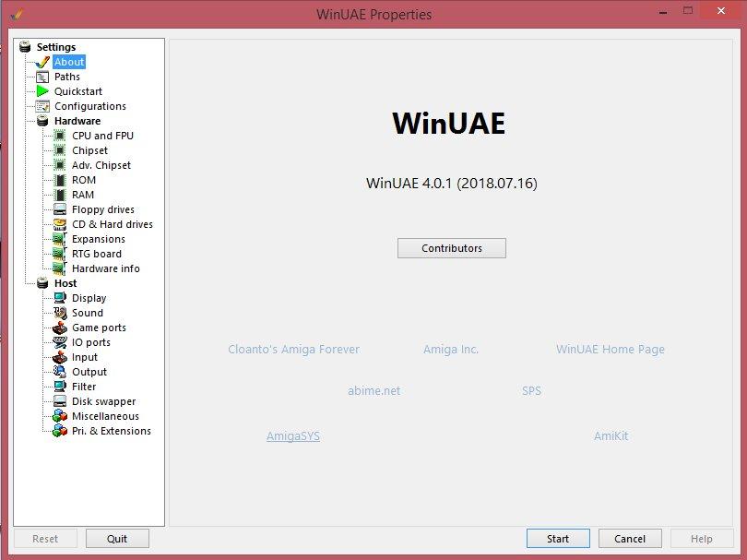Open Configurations in the tree
The image size is (747, 560).
(90, 106)
